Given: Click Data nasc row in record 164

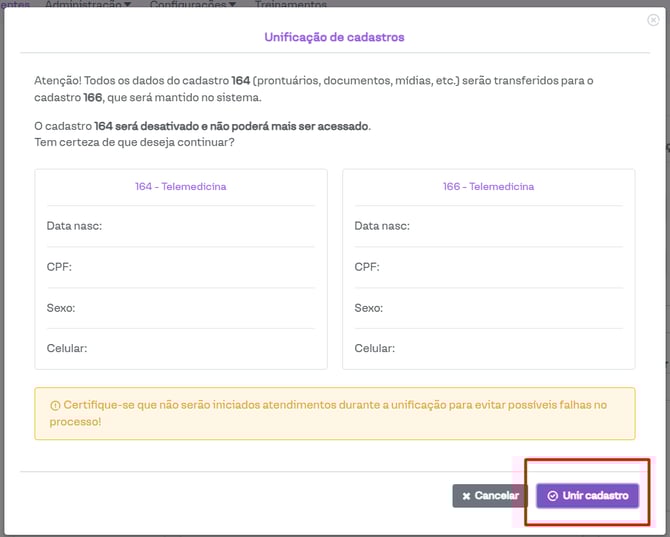Looking at the screenshot, I should point(181,226).
